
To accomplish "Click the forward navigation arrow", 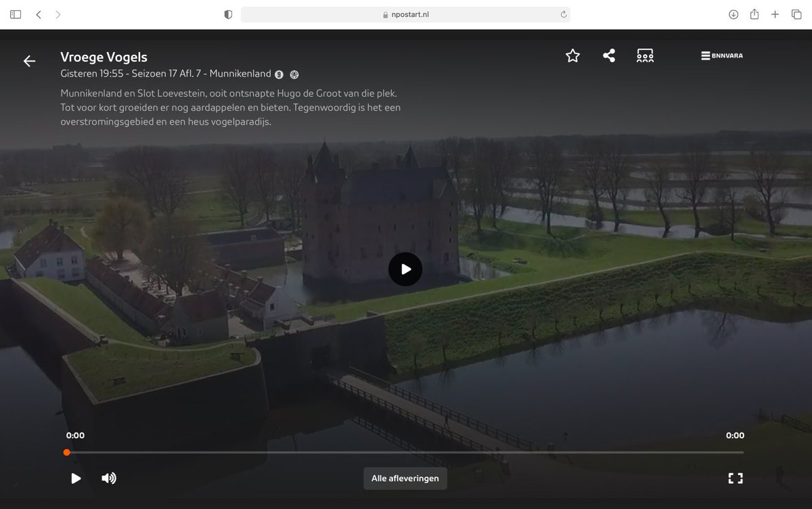I will pos(58,14).
